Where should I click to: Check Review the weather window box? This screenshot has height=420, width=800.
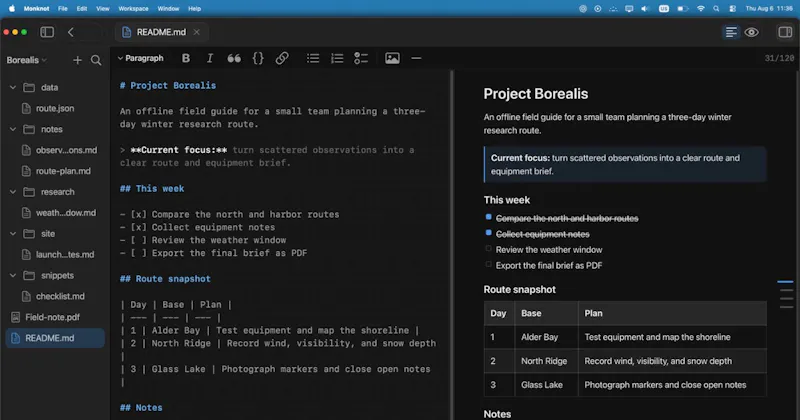click(488, 249)
